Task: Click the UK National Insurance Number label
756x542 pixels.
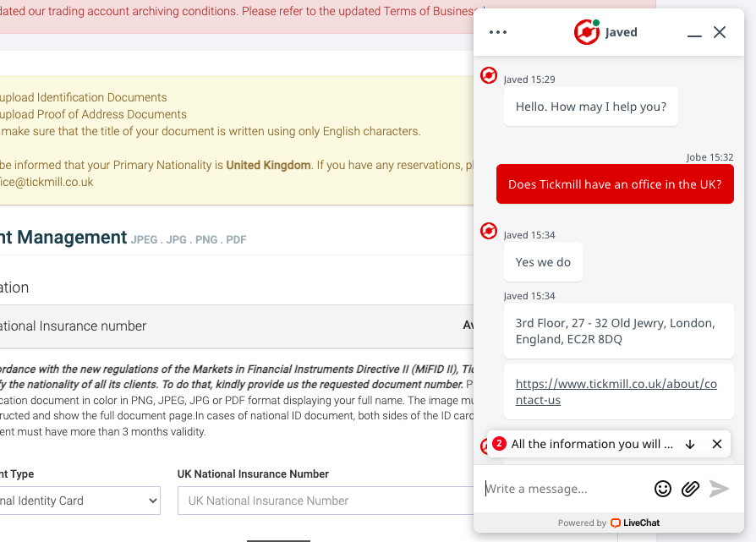Action: click(x=253, y=474)
